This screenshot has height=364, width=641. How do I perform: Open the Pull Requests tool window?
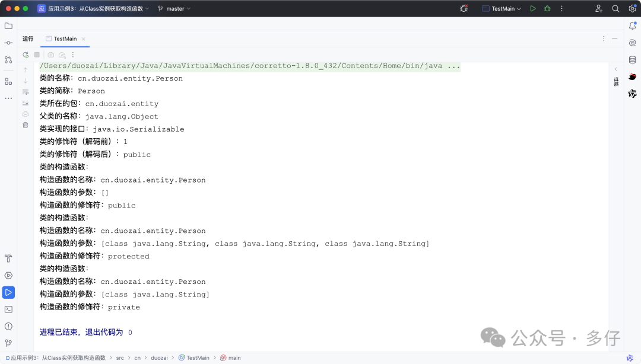(x=8, y=60)
